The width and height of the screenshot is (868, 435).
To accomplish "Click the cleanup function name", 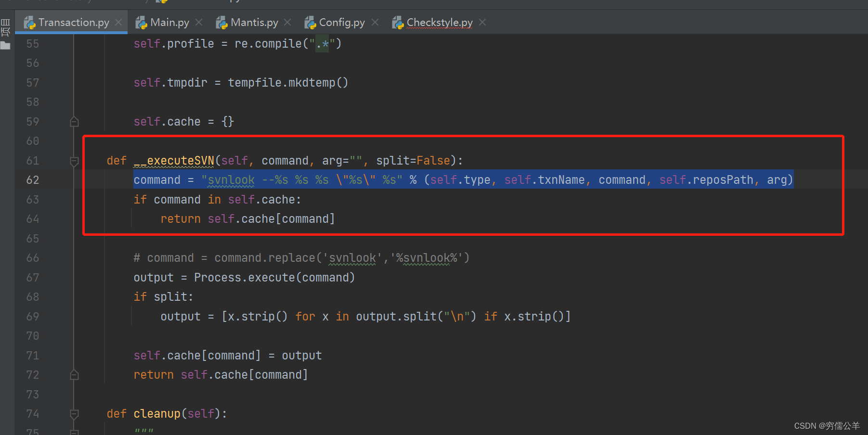I will point(157,414).
